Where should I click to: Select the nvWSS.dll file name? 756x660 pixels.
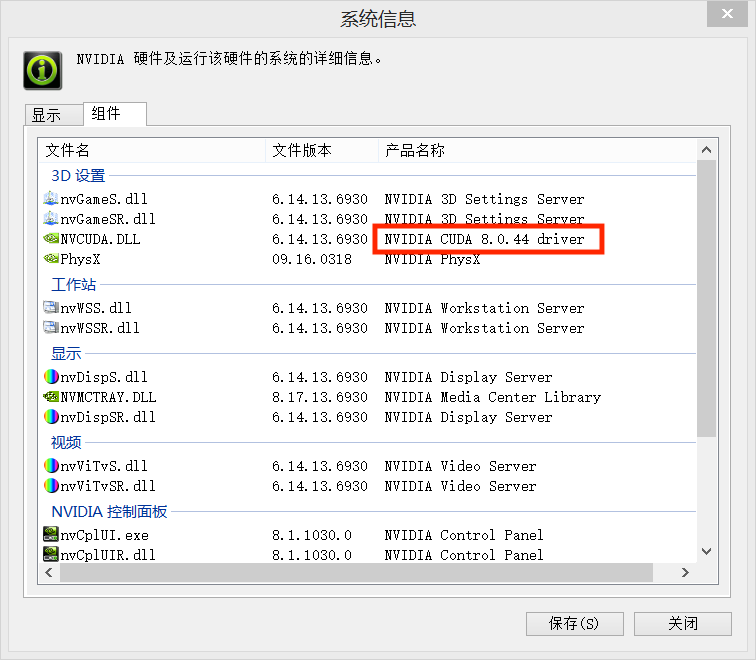click(95, 308)
